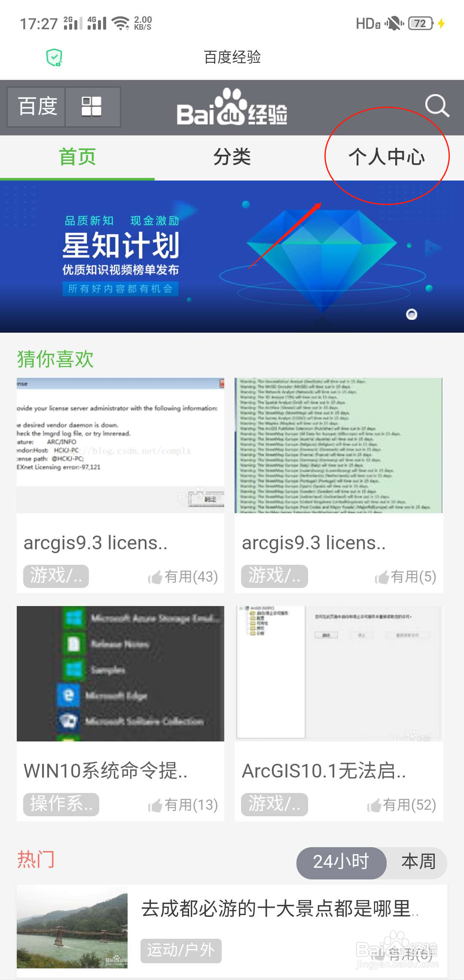Switch to the 分类 tab
The height and width of the screenshot is (980, 464).
[232, 157]
